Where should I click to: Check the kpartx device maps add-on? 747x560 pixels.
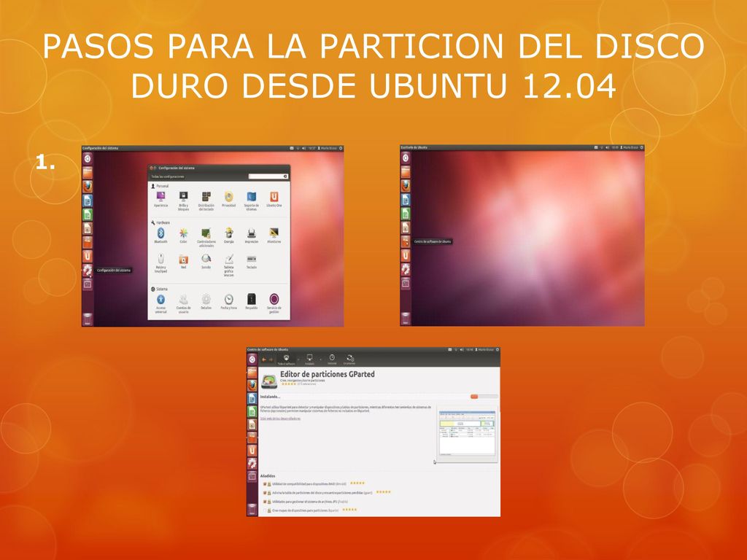click(265, 510)
